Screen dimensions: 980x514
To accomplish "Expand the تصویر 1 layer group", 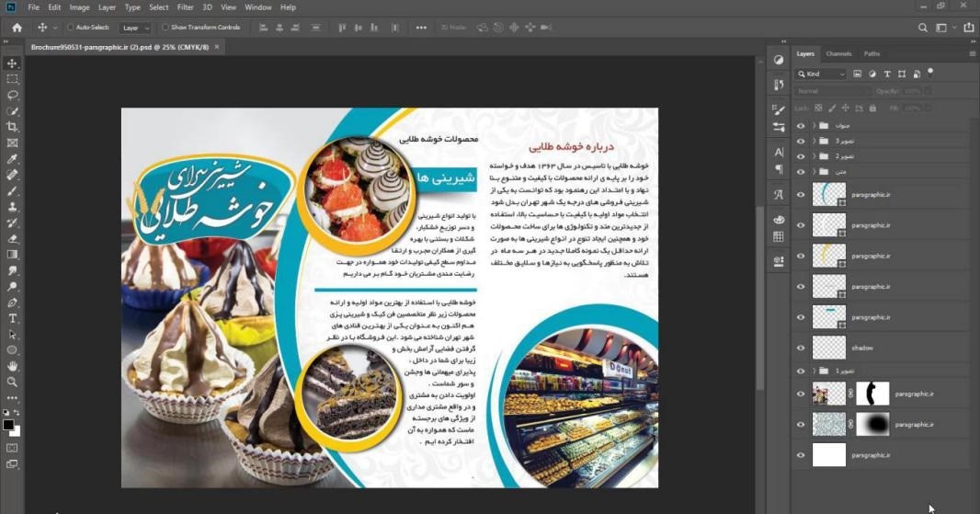I will click(x=815, y=371).
